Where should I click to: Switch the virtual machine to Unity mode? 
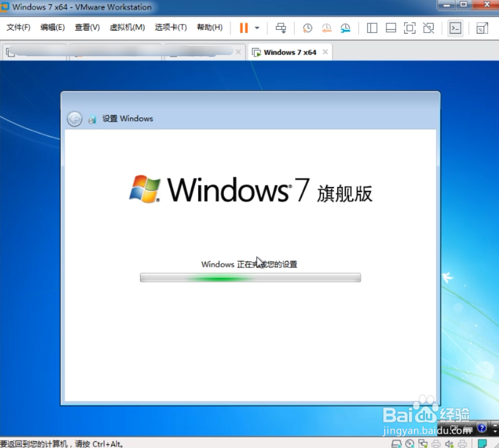pyautogui.click(x=429, y=28)
